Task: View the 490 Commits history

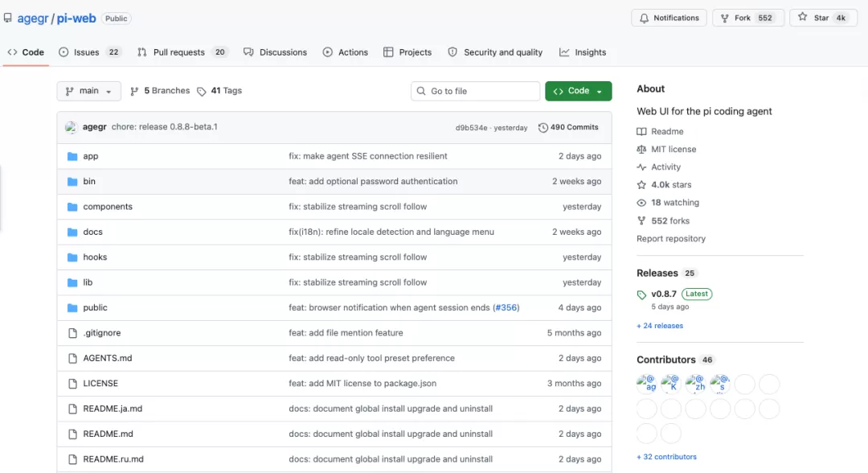Action: [x=568, y=127]
